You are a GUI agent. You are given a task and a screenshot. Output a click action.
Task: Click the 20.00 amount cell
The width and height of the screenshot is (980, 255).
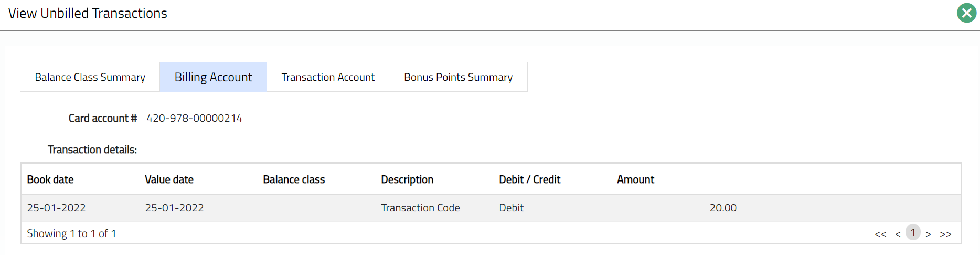pos(723,208)
